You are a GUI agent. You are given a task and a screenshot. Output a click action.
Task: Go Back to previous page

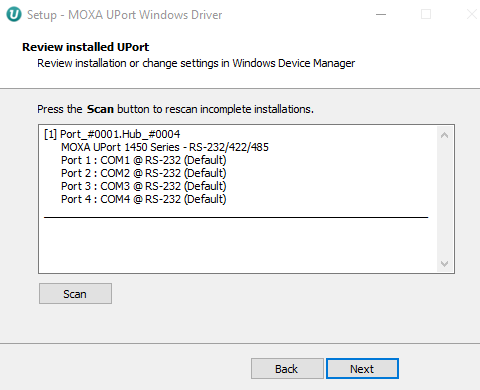pos(287,369)
